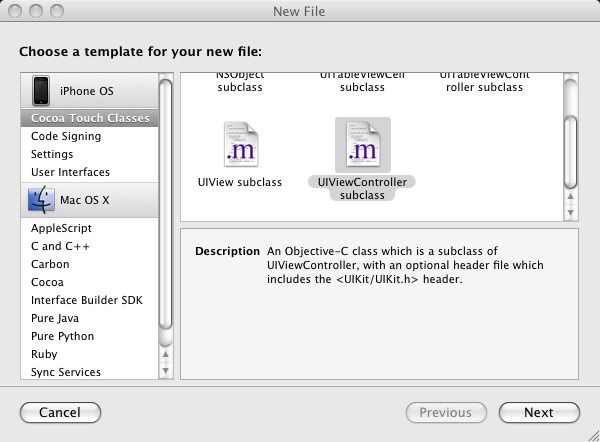
Task: Click the template pane scrollbar thumb
Action: [x=571, y=152]
